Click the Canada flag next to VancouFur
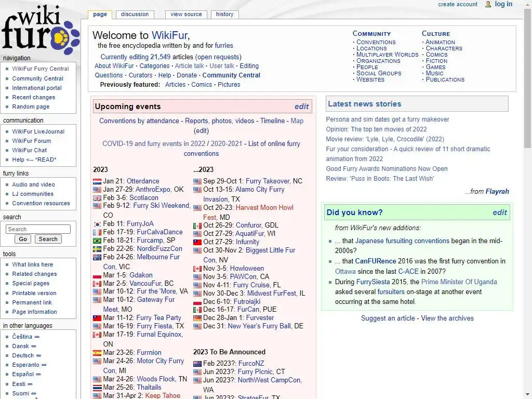The width and height of the screenshot is (532, 399). click(x=97, y=284)
